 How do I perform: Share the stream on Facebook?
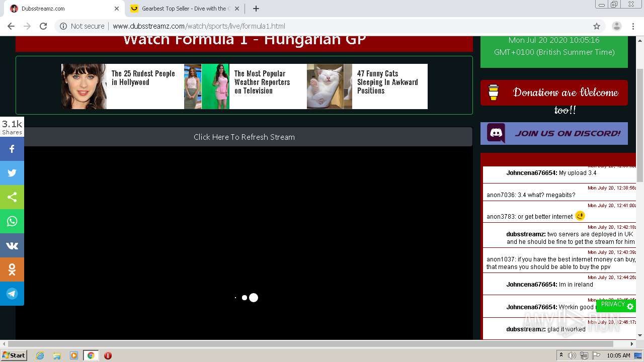(12, 149)
